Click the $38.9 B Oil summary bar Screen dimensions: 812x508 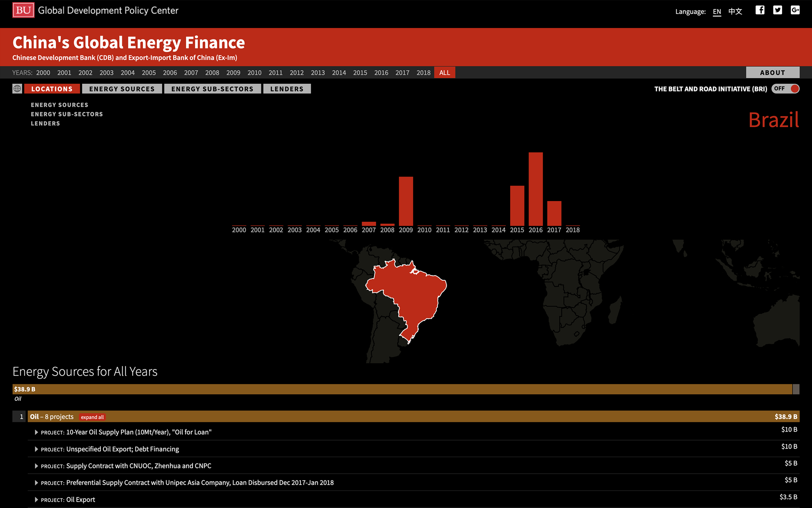pos(402,389)
